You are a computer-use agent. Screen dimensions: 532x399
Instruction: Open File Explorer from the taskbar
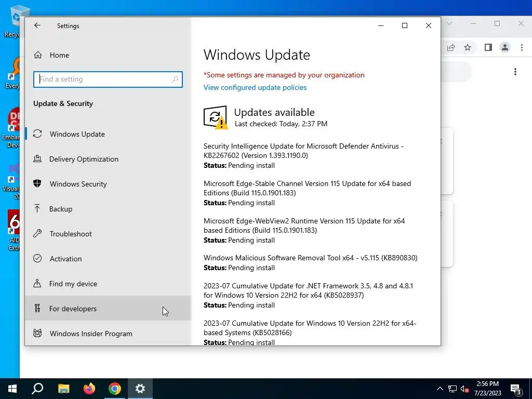point(63,389)
